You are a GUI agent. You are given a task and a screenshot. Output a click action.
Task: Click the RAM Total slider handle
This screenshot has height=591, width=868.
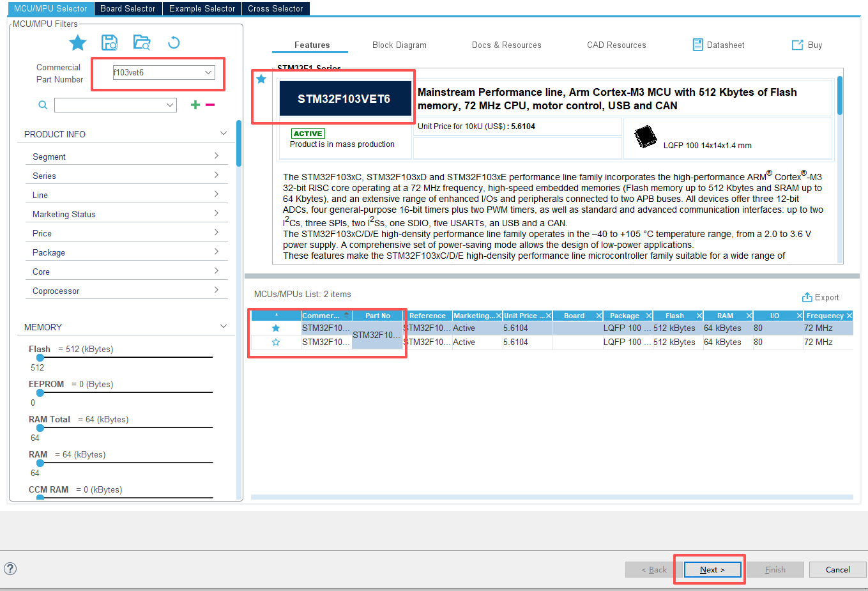(40, 428)
